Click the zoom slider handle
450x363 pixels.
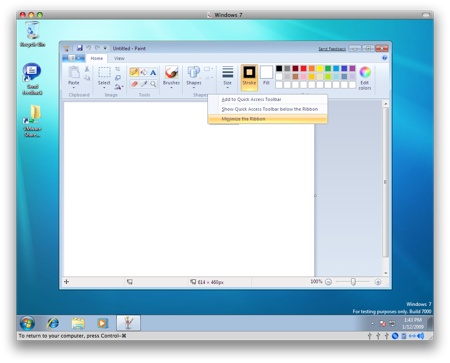tap(353, 282)
